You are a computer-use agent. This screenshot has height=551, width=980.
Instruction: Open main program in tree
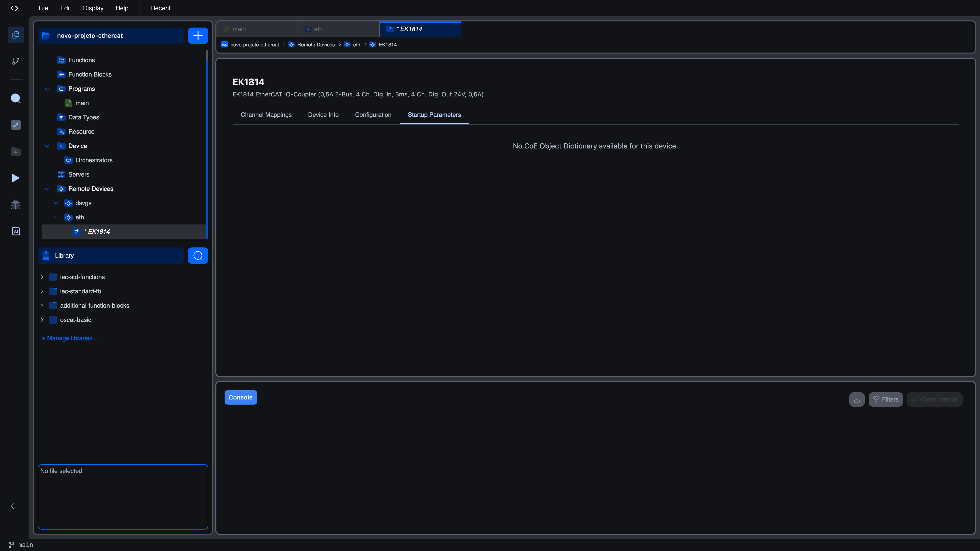(x=82, y=103)
